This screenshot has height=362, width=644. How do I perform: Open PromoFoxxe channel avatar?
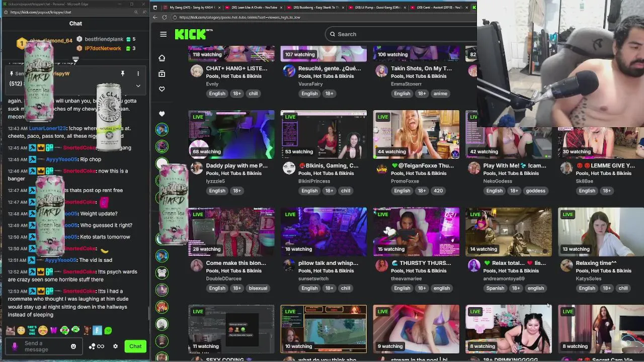pos(381,168)
